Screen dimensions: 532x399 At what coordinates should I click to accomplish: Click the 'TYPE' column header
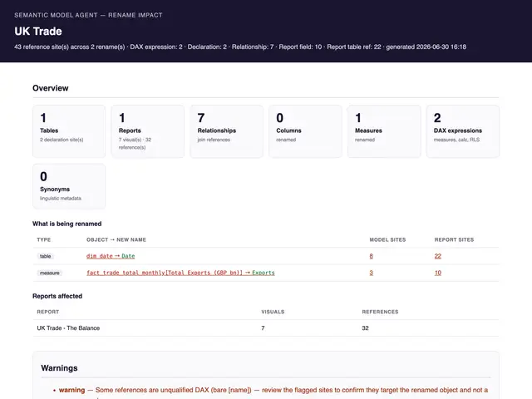[x=44, y=240]
